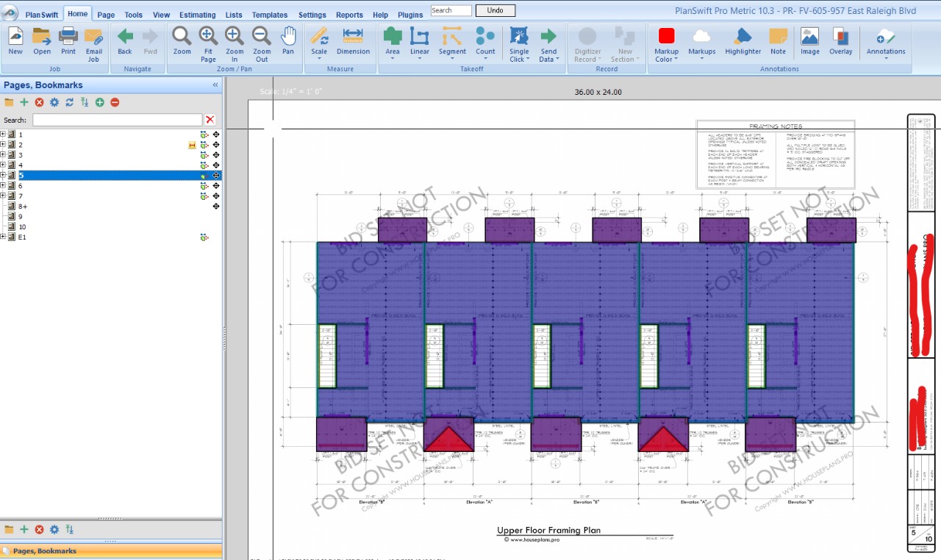
Task: Switch to the Estimating ribbon tab
Action: click(x=198, y=15)
